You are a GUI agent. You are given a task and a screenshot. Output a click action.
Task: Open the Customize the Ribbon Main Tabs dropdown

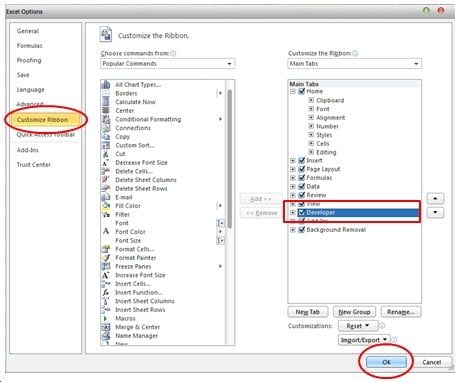355,64
